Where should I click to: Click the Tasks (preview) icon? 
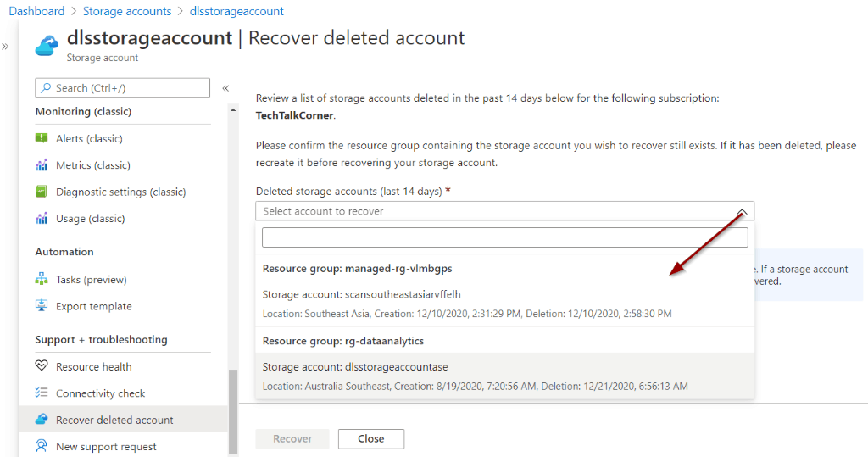coord(42,279)
